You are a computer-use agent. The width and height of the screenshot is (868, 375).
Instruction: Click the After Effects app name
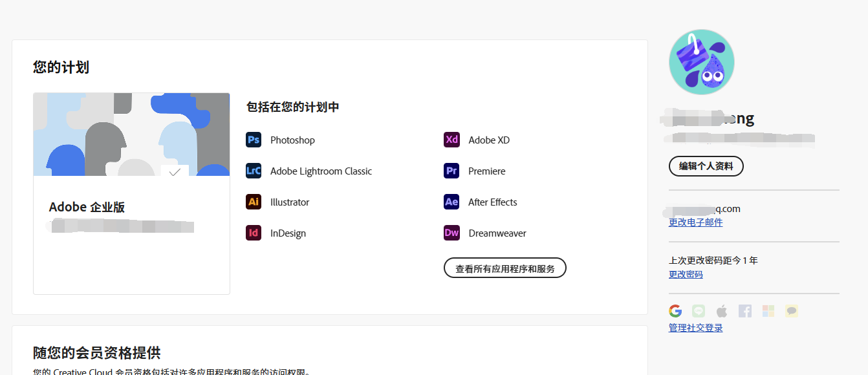[x=493, y=202]
